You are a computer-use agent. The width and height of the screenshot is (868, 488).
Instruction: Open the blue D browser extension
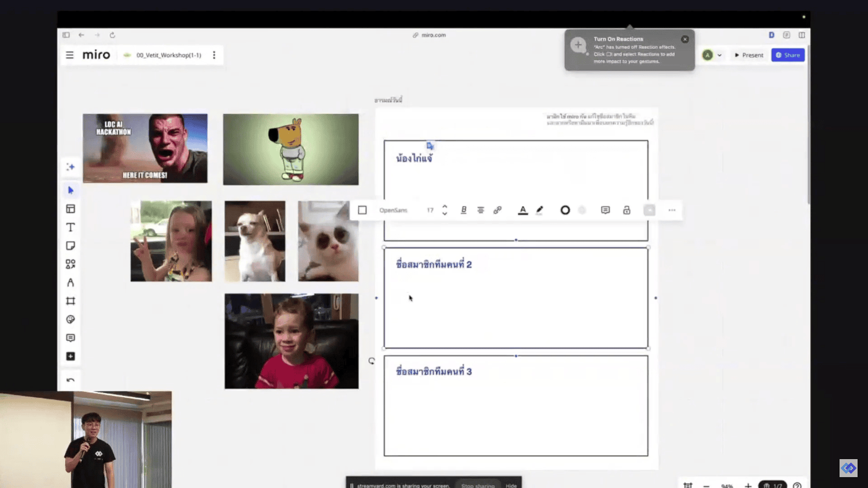(772, 35)
